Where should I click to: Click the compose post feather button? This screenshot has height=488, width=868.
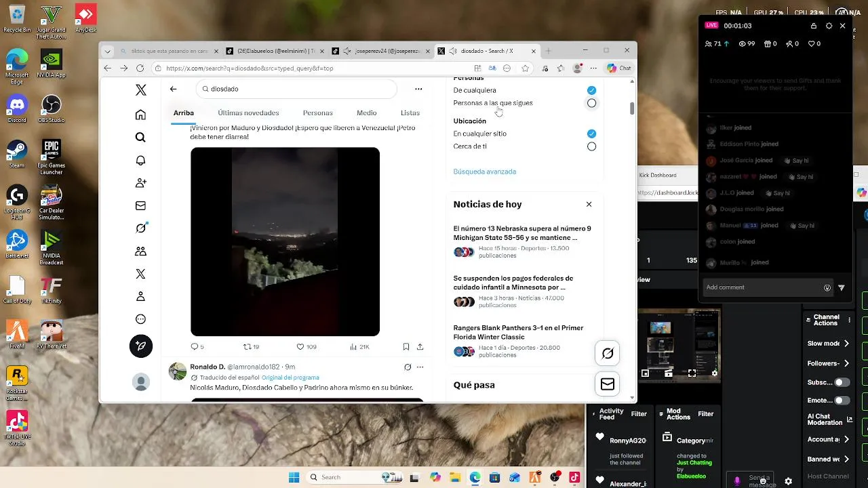pyautogui.click(x=141, y=346)
